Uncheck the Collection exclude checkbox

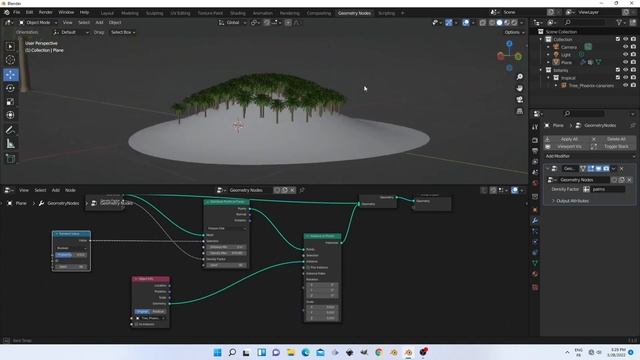click(618, 39)
